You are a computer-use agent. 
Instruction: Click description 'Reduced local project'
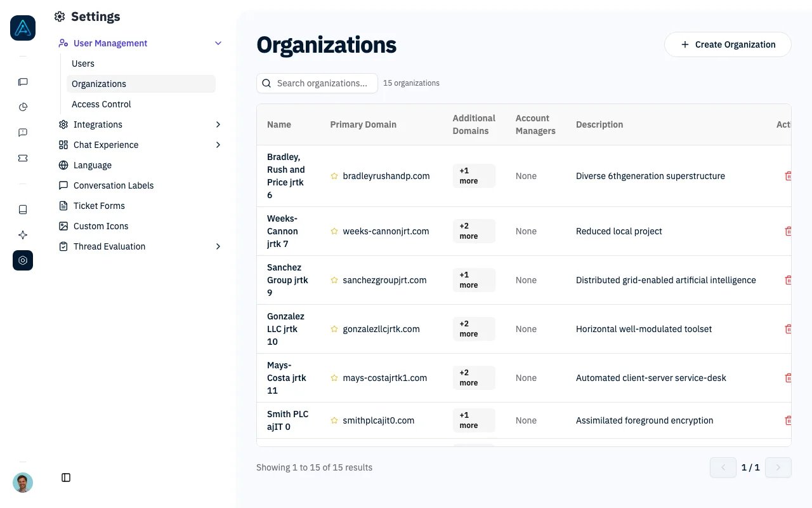619,231
